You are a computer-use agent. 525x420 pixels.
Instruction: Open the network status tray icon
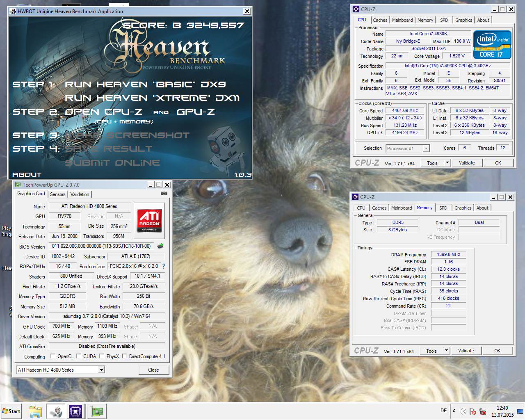pyautogui.click(x=483, y=411)
